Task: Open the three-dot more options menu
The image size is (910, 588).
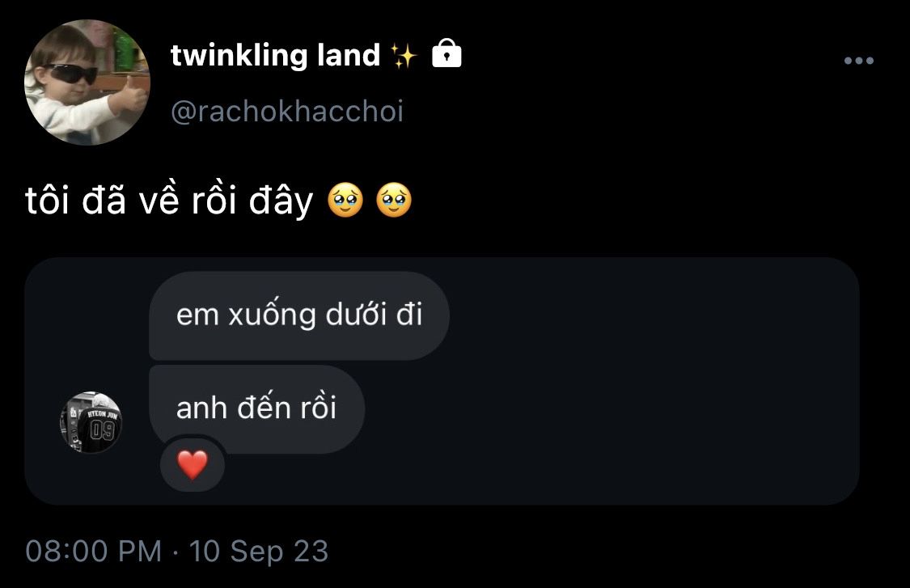Action: click(x=858, y=61)
